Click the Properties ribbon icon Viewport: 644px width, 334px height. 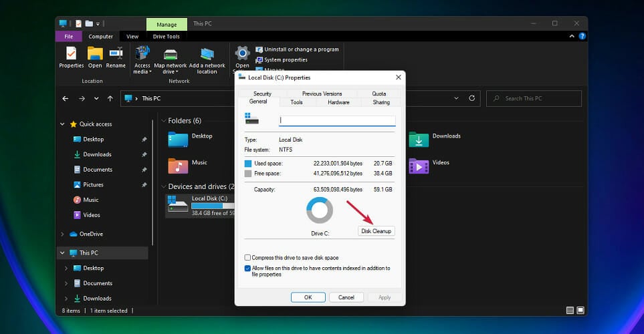click(71, 53)
